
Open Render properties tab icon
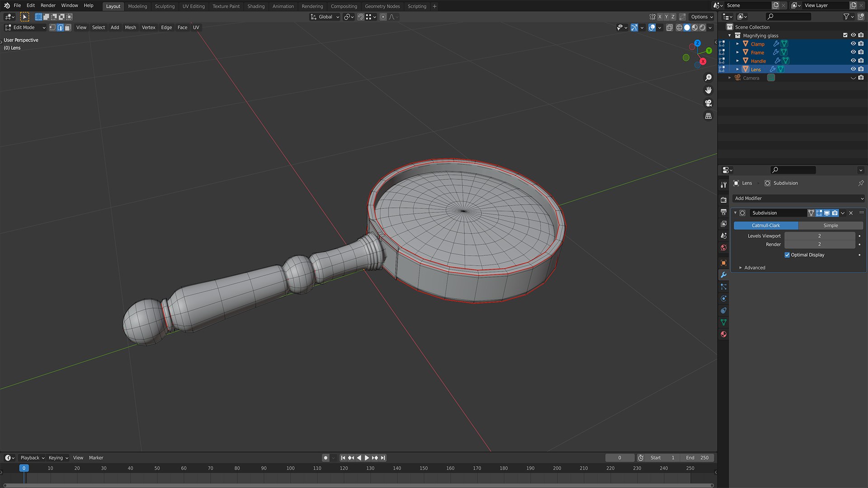click(723, 200)
